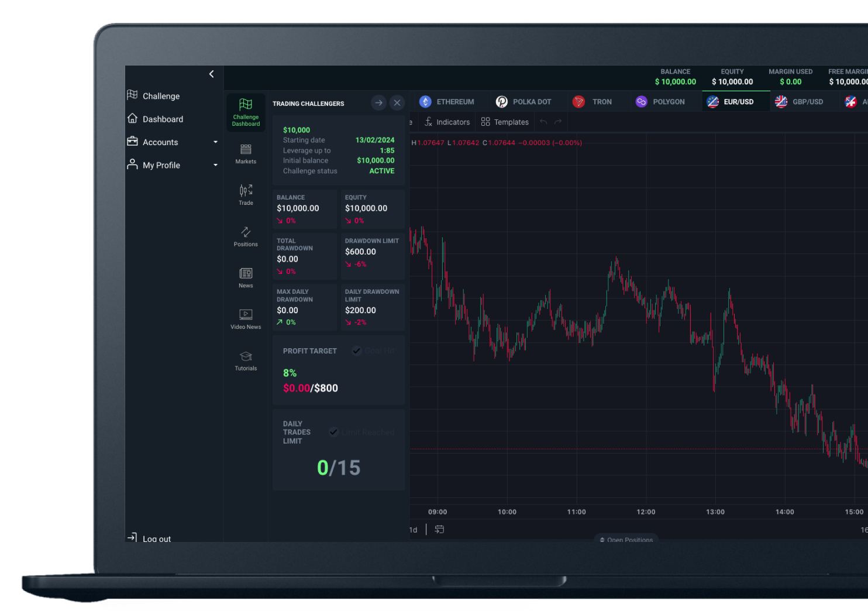Expand the Accounts submenu arrow
The width and height of the screenshot is (868, 611).
click(x=215, y=142)
